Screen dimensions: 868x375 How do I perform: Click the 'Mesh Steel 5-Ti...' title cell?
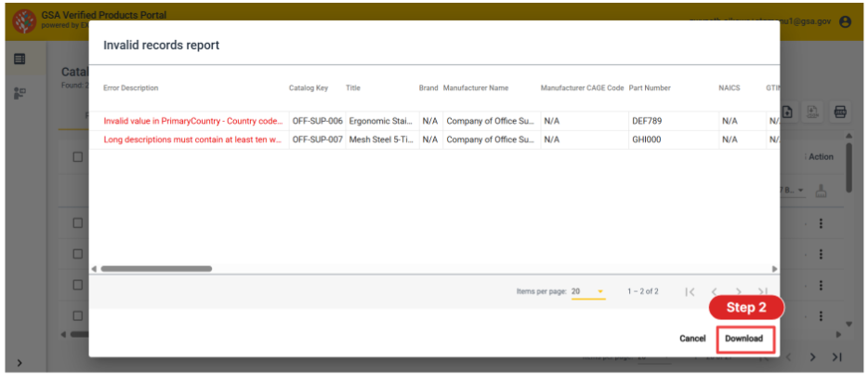tap(381, 140)
